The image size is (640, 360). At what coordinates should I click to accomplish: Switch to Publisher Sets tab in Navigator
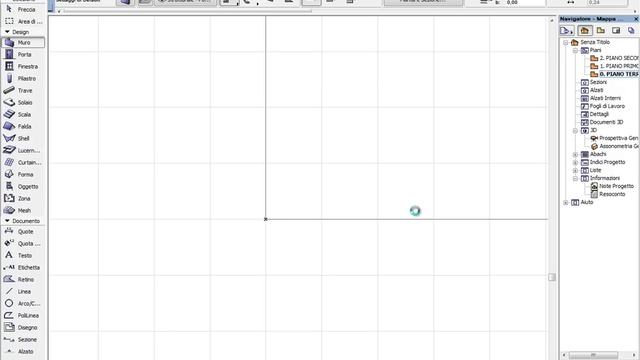pyautogui.click(x=631, y=31)
